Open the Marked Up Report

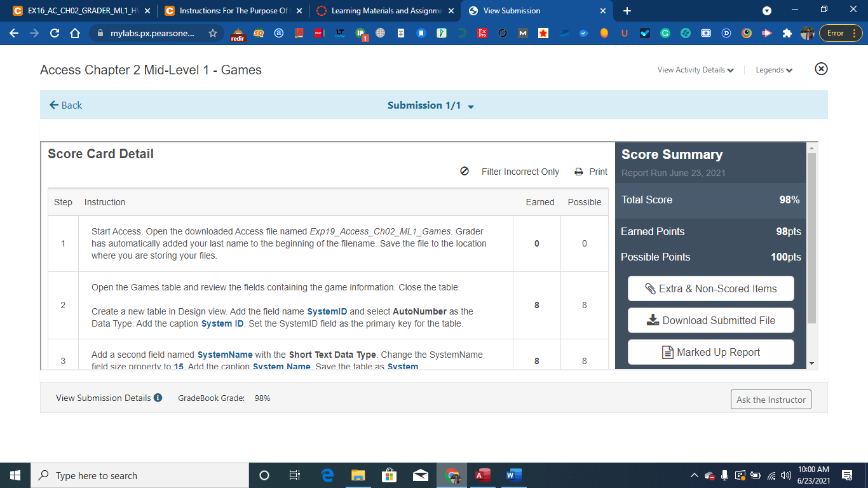click(710, 352)
